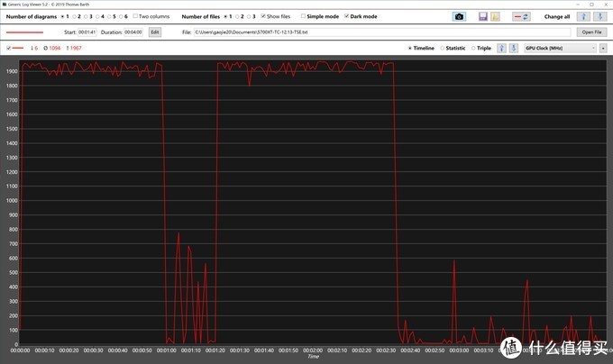Click the Number of diagrams label
This screenshot has width=613, height=364.
pyautogui.click(x=32, y=16)
